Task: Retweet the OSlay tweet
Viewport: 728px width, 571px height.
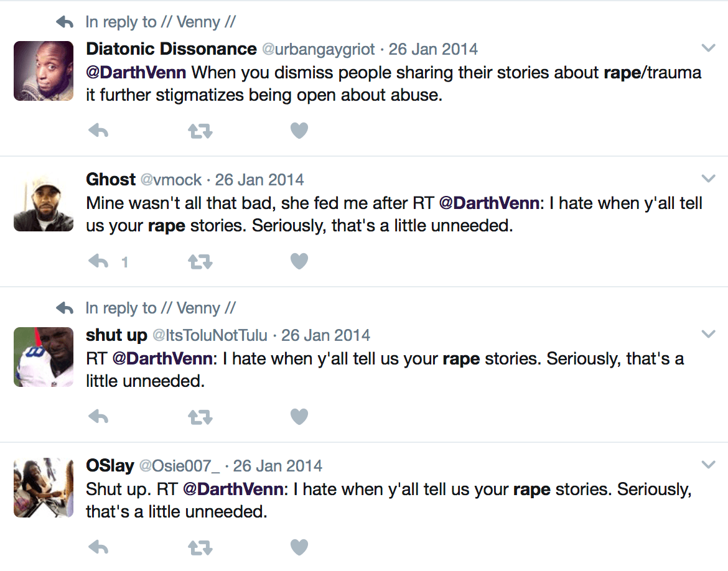Action: pyautogui.click(x=200, y=547)
